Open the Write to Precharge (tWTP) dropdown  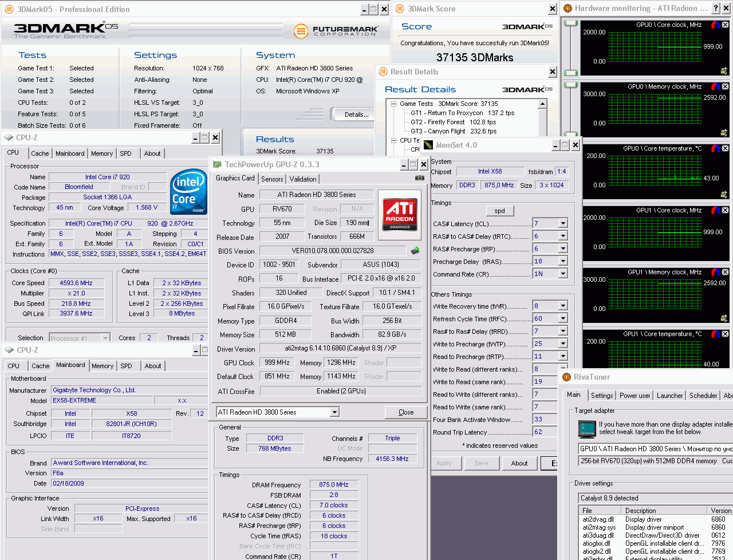pos(563,344)
